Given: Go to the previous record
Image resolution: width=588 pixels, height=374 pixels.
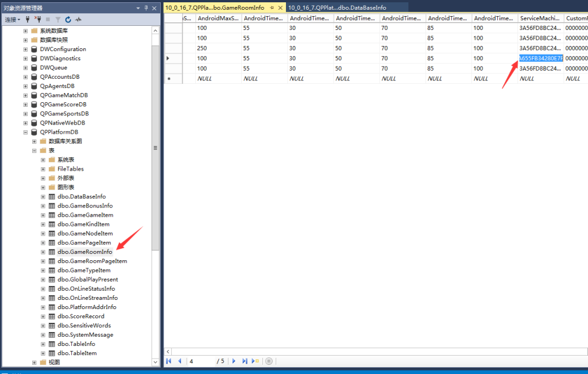Looking at the screenshot, I should coord(180,361).
